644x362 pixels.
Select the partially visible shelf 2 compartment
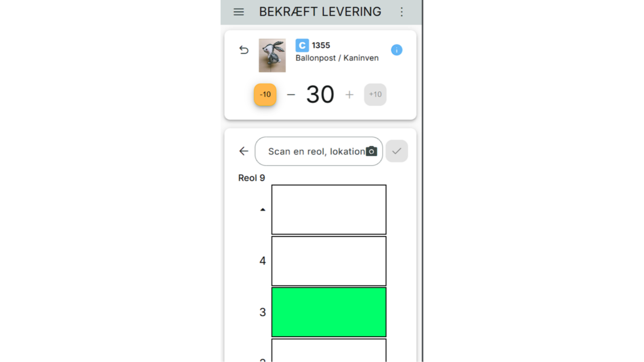[x=329, y=351]
